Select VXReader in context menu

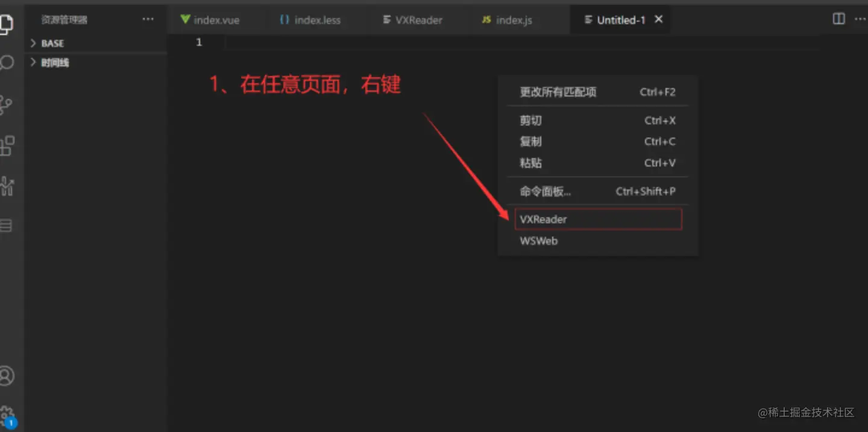(597, 219)
